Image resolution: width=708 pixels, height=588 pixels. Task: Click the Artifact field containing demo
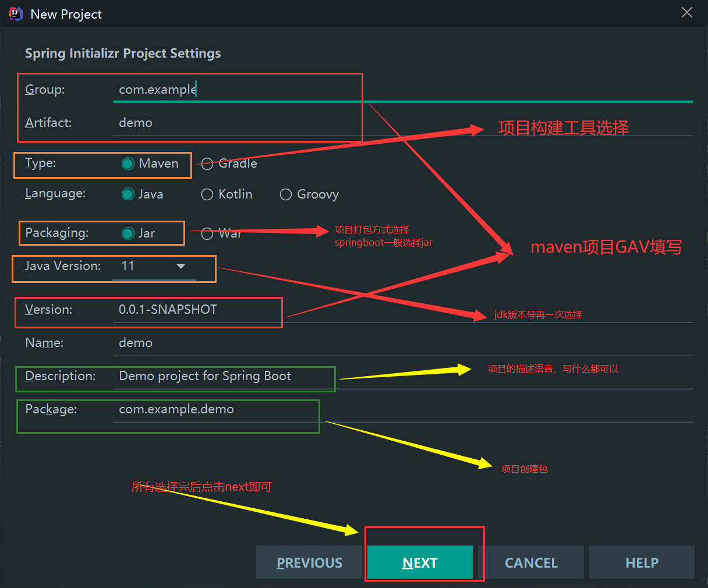tap(403, 123)
